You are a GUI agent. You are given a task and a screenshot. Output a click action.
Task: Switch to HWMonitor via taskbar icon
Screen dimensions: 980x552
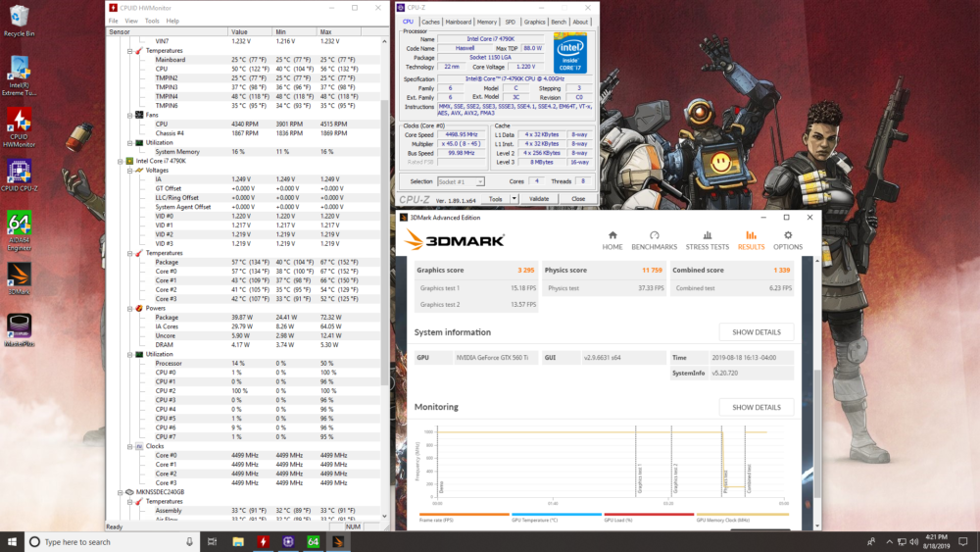(x=263, y=541)
